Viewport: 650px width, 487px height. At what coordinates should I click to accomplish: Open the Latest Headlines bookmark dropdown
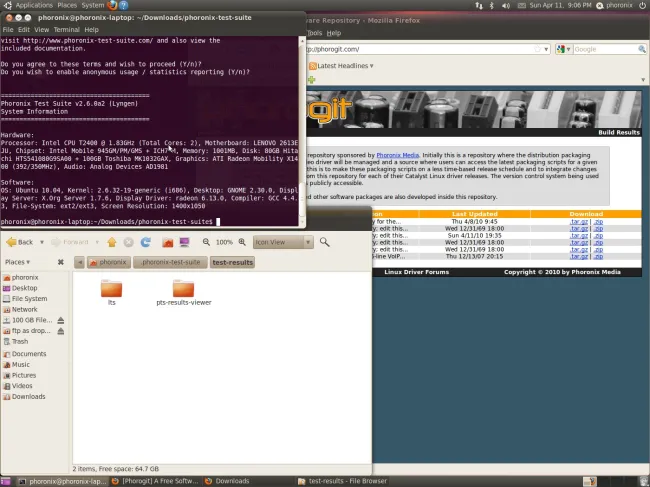pyautogui.click(x=342, y=65)
